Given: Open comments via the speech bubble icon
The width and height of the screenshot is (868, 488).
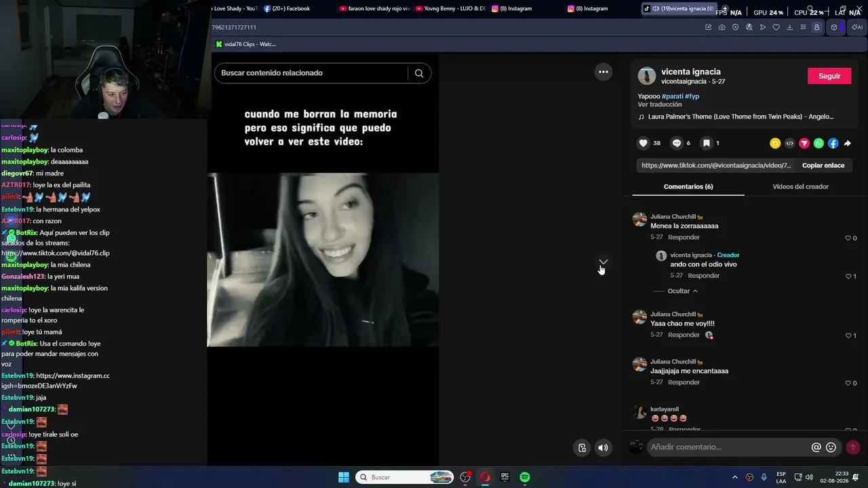Looking at the screenshot, I should [x=676, y=143].
